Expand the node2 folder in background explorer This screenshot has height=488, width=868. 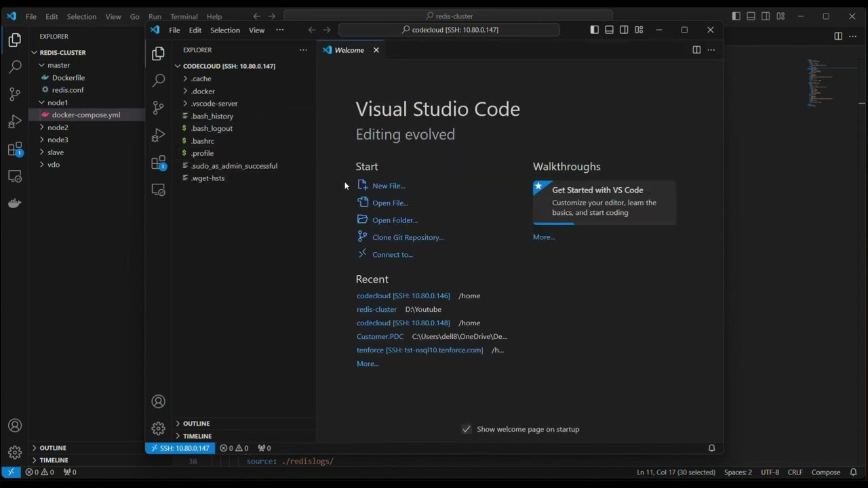point(58,127)
